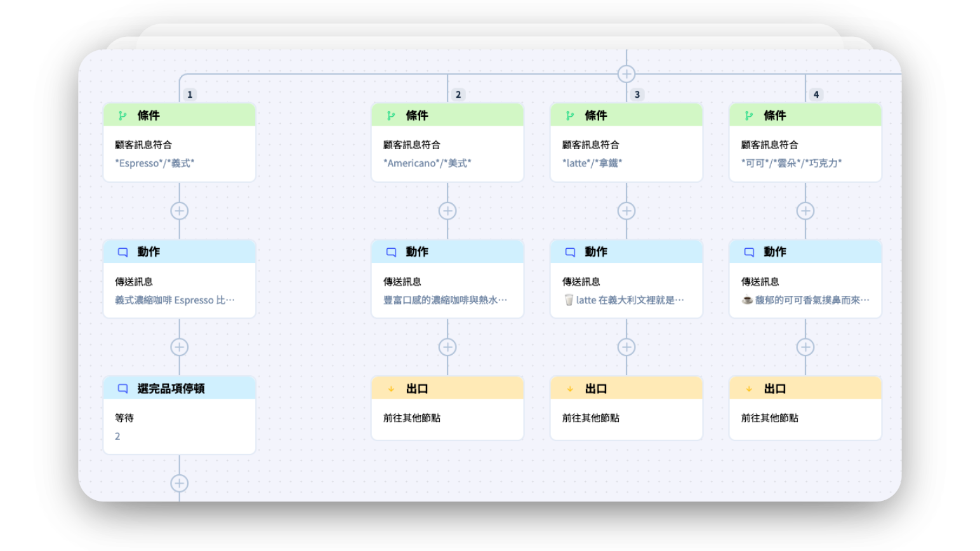
Task: Click 條件 title of latte condition node
Action: (x=596, y=116)
